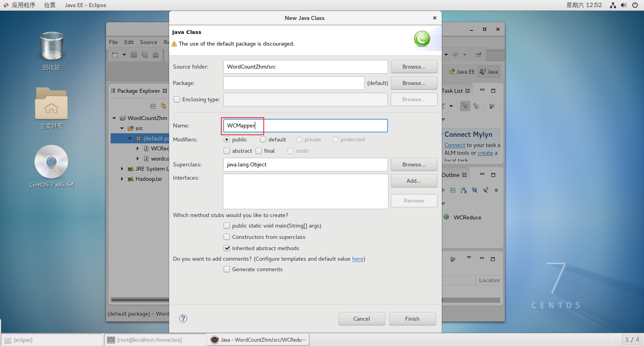Click the help question mark icon
Viewport: 644px width, 346px height.
click(x=183, y=318)
